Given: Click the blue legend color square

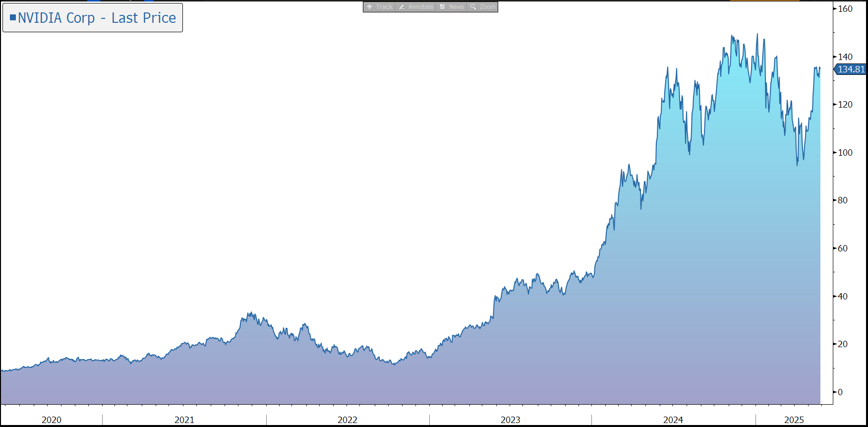Looking at the screenshot, I should coord(13,17).
